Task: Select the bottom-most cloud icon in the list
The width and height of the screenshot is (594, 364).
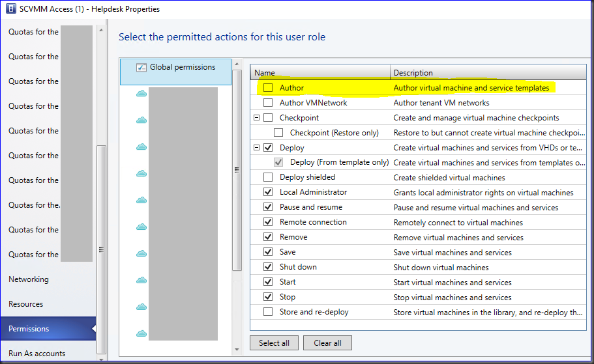Action: tap(141, 333)
